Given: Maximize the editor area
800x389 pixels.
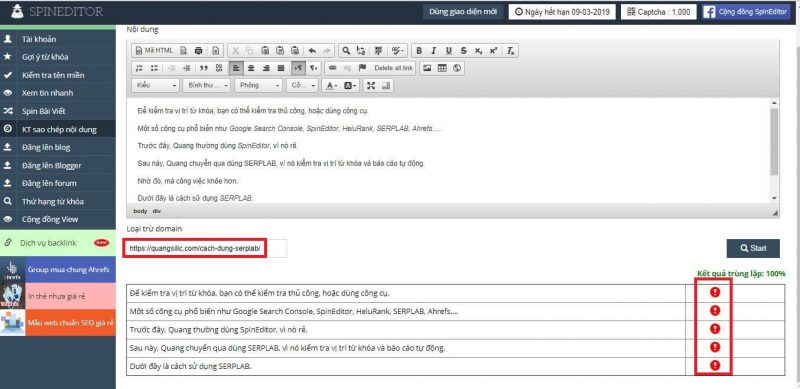Looking at the screenshot, I should [x=371, y=86].
